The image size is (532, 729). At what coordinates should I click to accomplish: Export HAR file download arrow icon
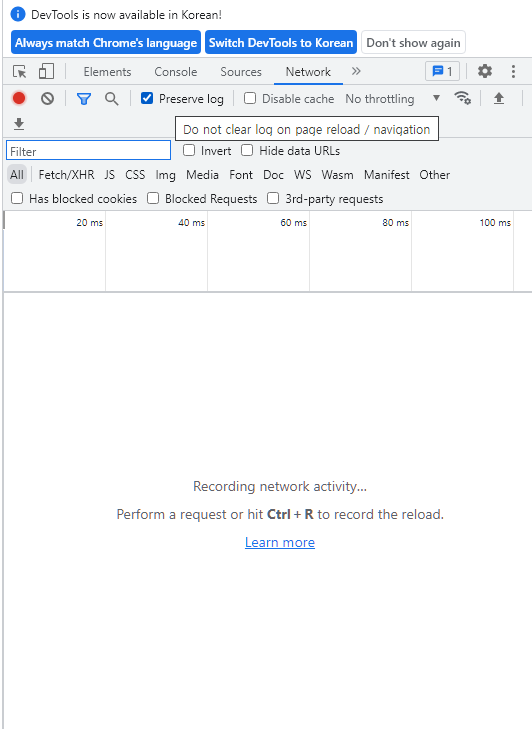[19, 124]
